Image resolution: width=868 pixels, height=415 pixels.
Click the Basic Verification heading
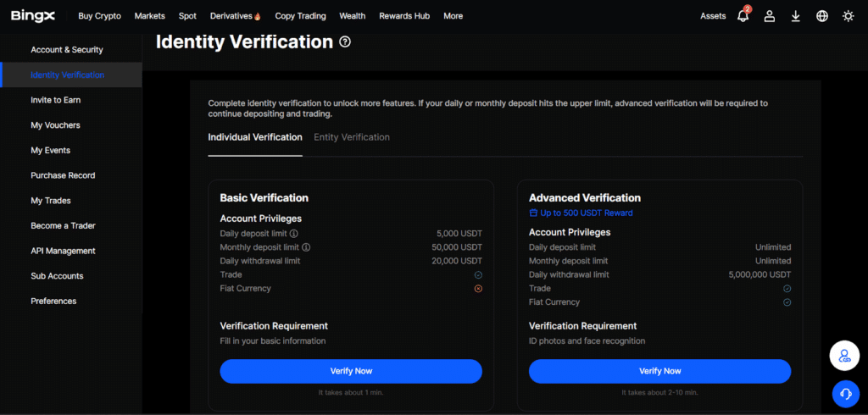[264, 198]
